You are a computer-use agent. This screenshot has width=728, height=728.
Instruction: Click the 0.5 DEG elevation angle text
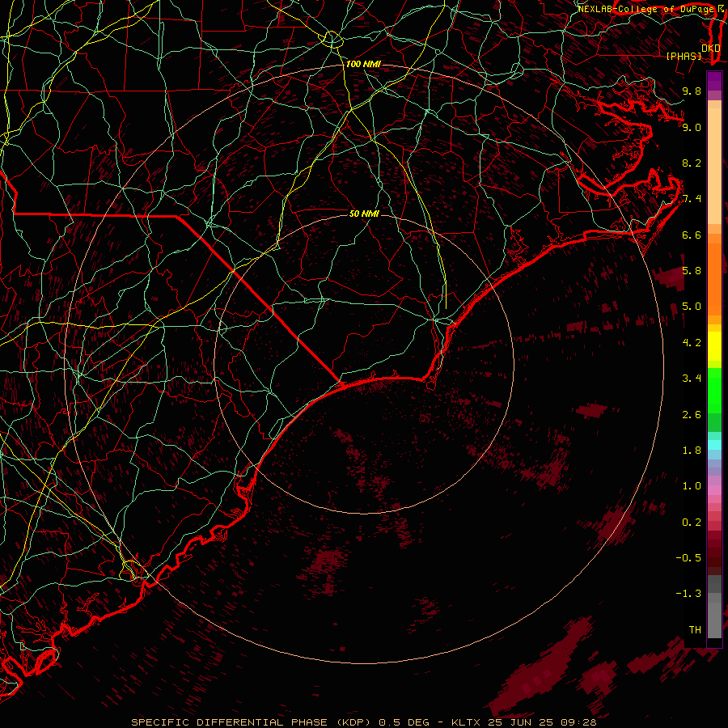coord(404,722)
